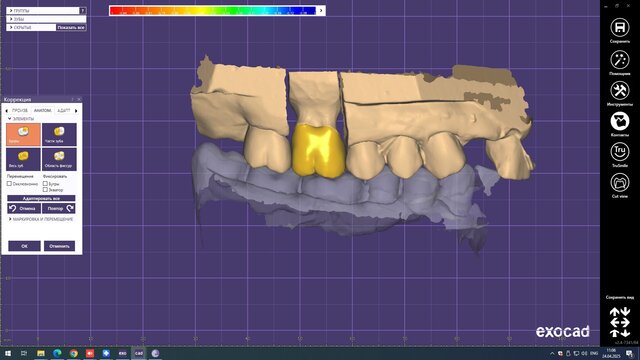Click the Отмена undo button

pyautogui.click(x=24, y=208)
